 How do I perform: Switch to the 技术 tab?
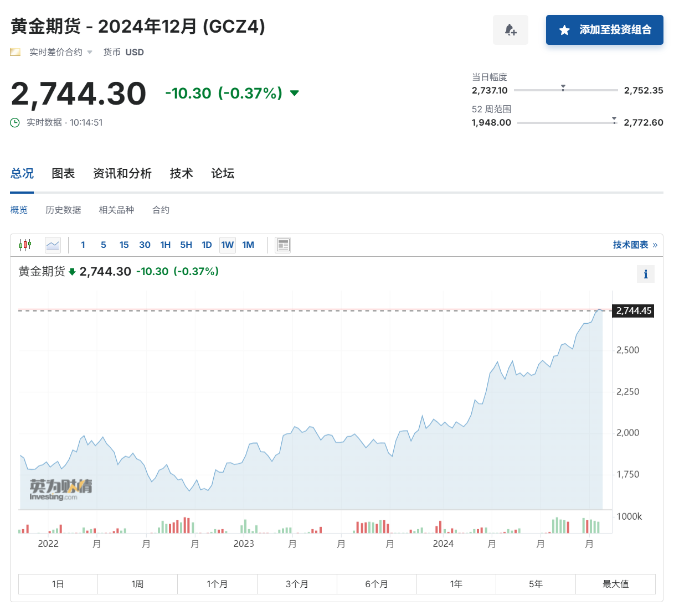(x=181, y=173)
